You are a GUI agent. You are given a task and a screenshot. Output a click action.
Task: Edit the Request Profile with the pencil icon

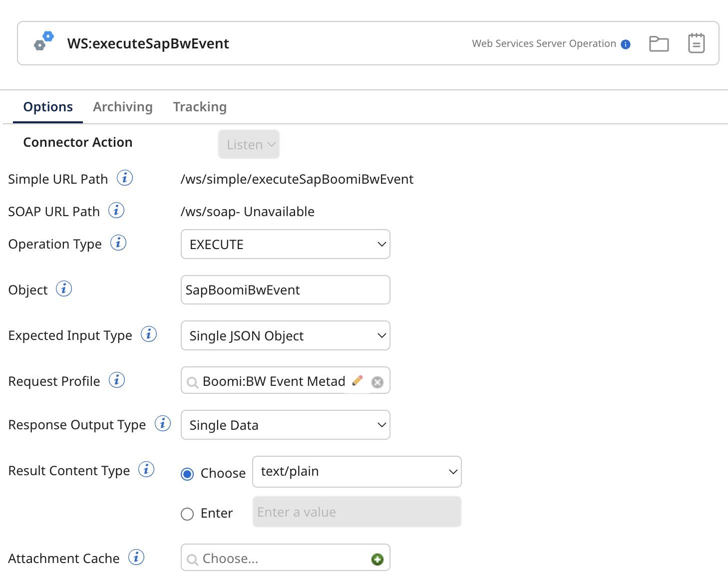(358, 380)
